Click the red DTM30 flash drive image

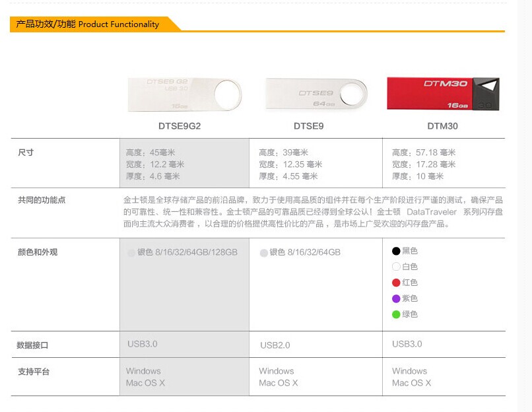[443, 94]
